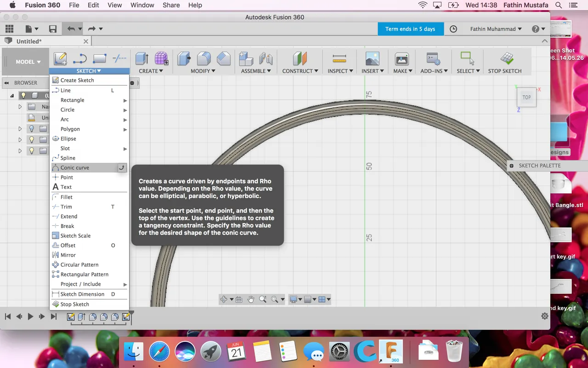The width and height of the screenshot is (588, 368).
Task: Open the Job Status clock icon
Action: pos(453,29)
